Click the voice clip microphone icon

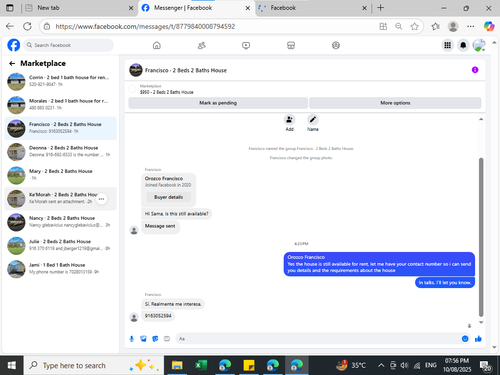(x=132, y=339)
